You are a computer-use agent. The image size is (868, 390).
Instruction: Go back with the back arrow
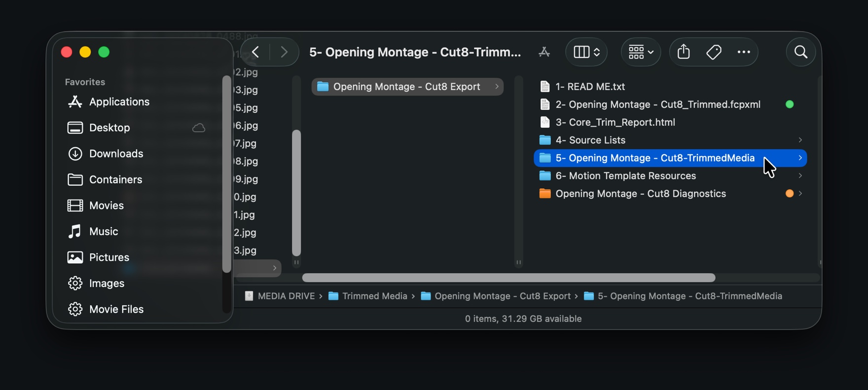(x=255, y=52)
